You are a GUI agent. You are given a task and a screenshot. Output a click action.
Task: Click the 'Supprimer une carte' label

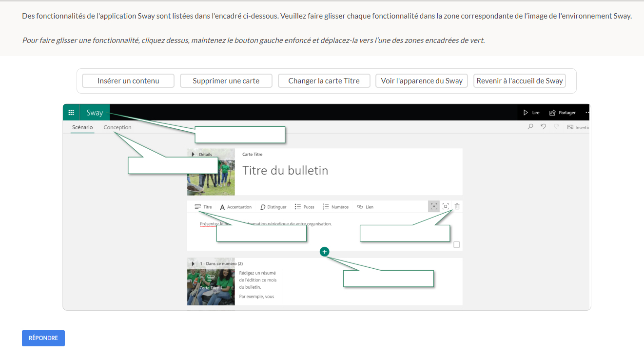point(226,81)
